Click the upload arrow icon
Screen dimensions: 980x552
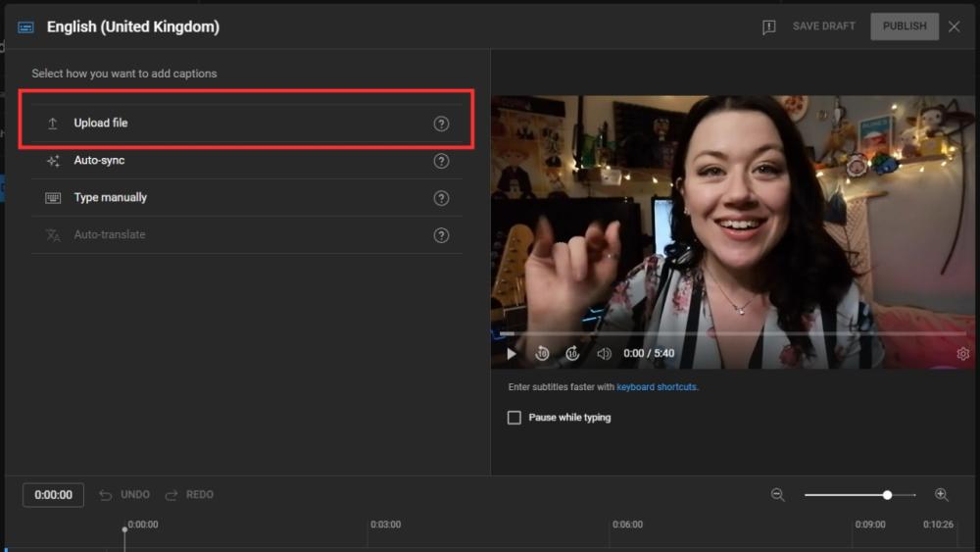coord(53,124)
